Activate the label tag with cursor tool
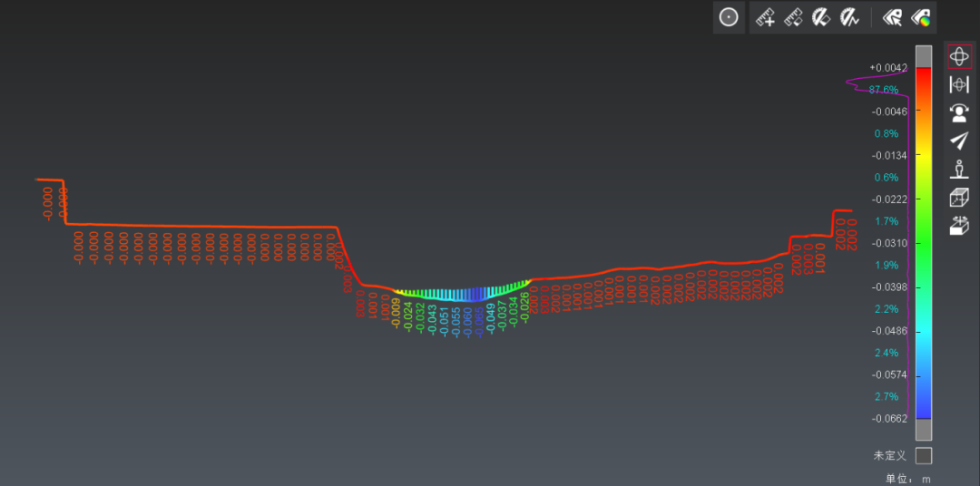 tap(892, 17)
